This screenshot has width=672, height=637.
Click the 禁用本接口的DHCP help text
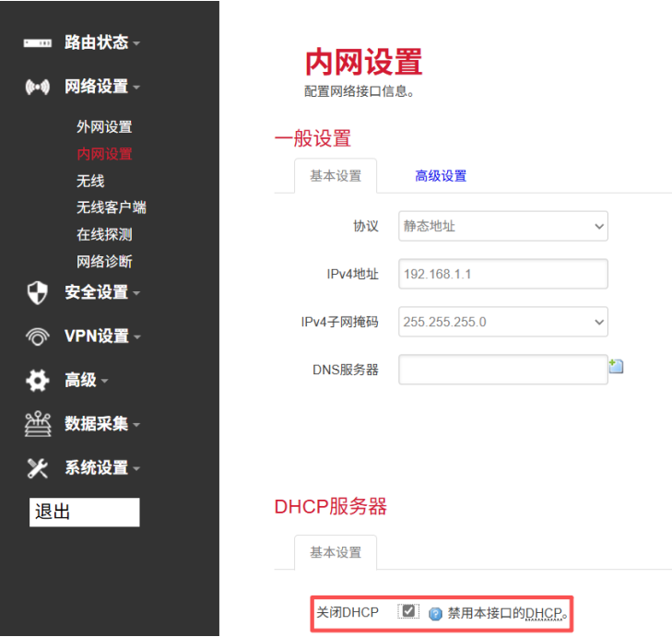[x=507, y=613]
